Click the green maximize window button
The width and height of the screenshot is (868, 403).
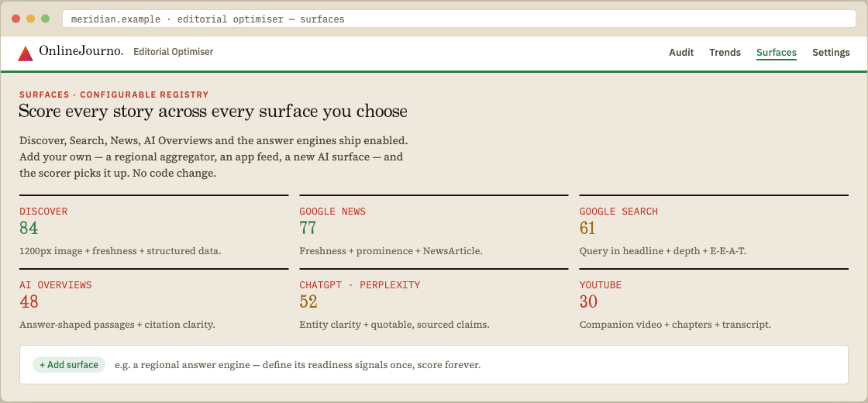tap(46, 19)
